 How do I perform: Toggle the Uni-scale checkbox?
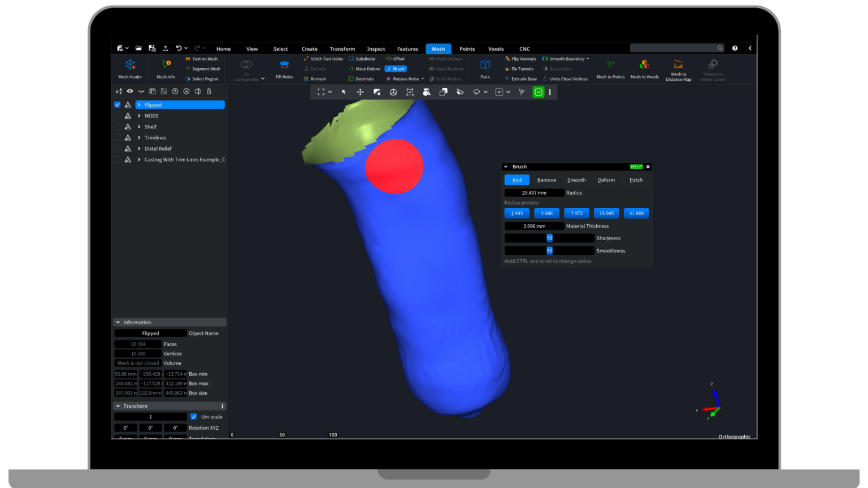tap(193, 416)
